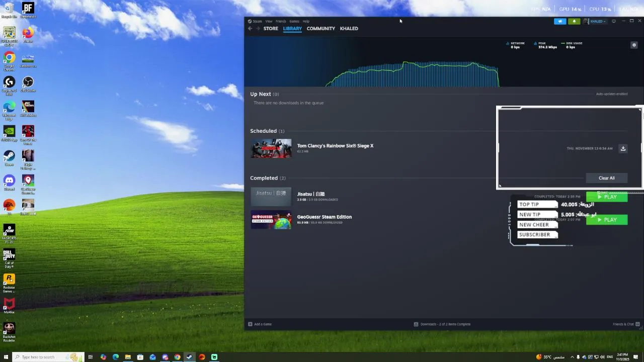Image resolution: width=644 pixels, height=362 pixels.
Task: Select GeoGuessr Steam desktop shortcut
Action: coord(28,185)
